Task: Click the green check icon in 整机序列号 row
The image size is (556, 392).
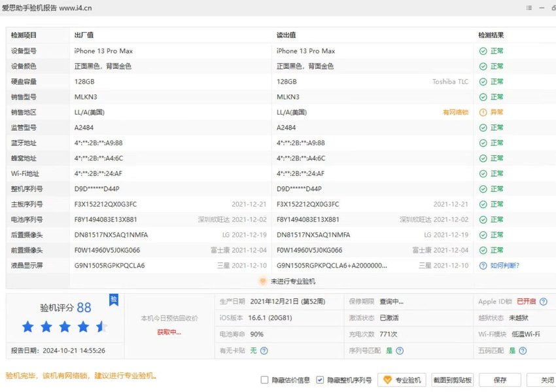Action: point(483,188)
